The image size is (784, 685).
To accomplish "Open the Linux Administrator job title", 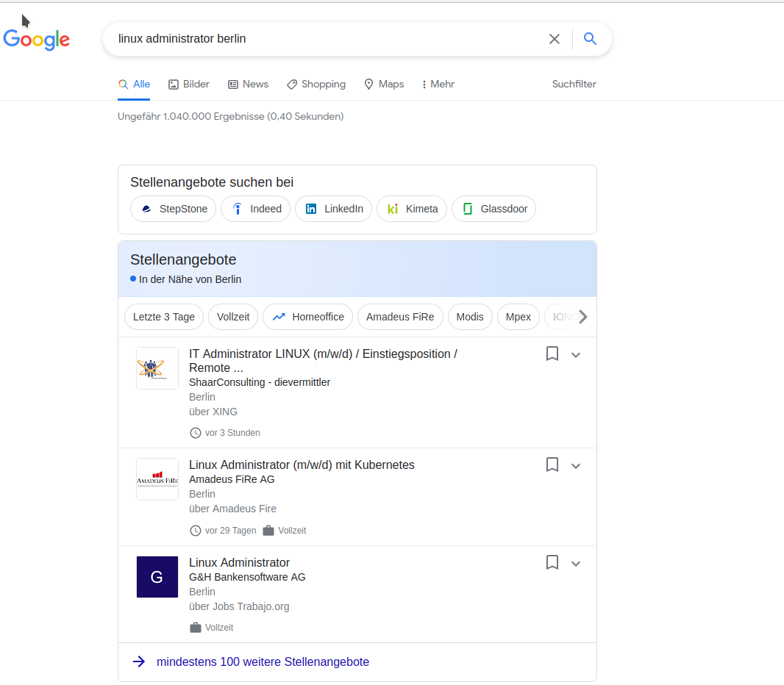I will (x=239, y=562).
